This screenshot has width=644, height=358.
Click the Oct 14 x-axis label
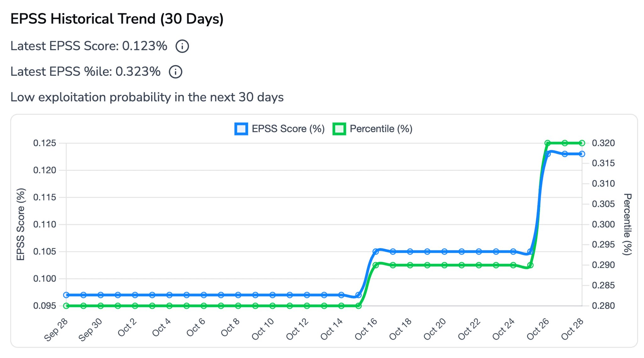[331, 329]
